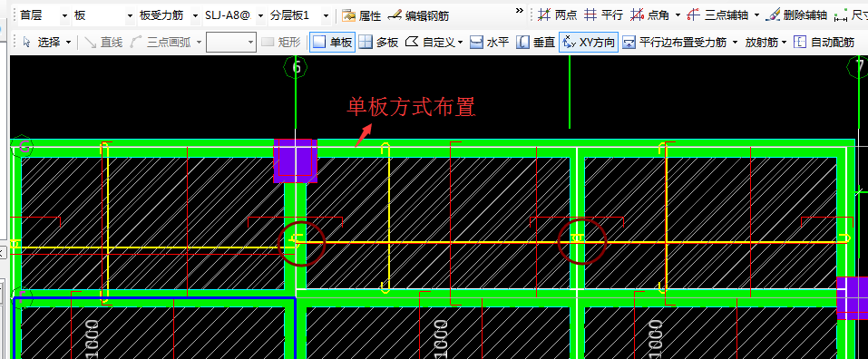
Task: Click the purple column at axis 6
Action: pyautogui.click(x=295, y=160)
